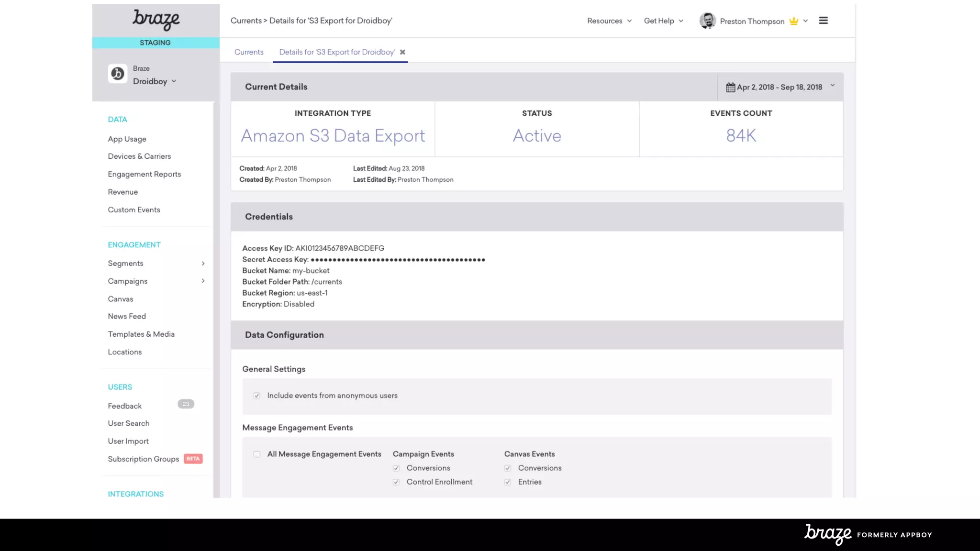Go to the User Search page
Viewport: 980px width, 551px height.
129,423
